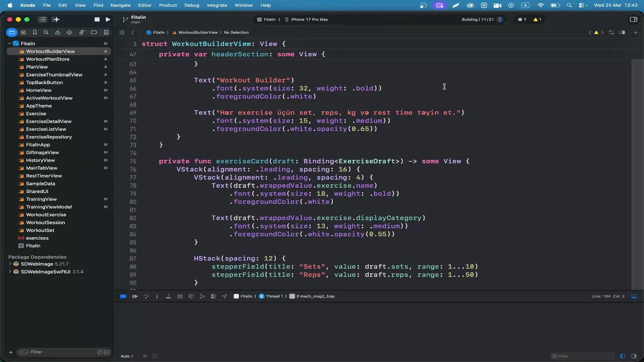The width and height of the screenshot is (644, 362).
Task: Open the No Selection jump bar item
Action: 236,32
